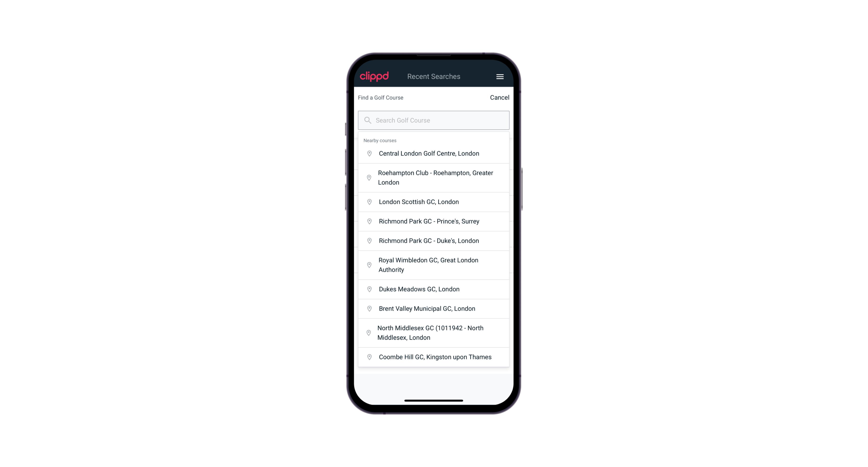Select Find a Golf Course label

[x=380, y=97]
